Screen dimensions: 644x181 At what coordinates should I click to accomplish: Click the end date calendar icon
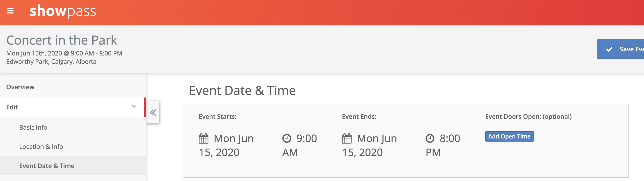pos(347,138)
